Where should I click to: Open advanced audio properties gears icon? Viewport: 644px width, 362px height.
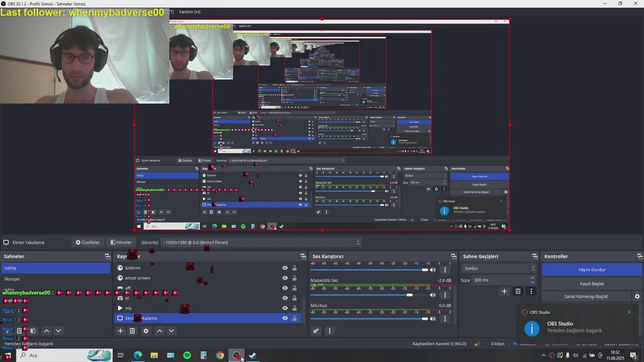click(x=316, y=331)
